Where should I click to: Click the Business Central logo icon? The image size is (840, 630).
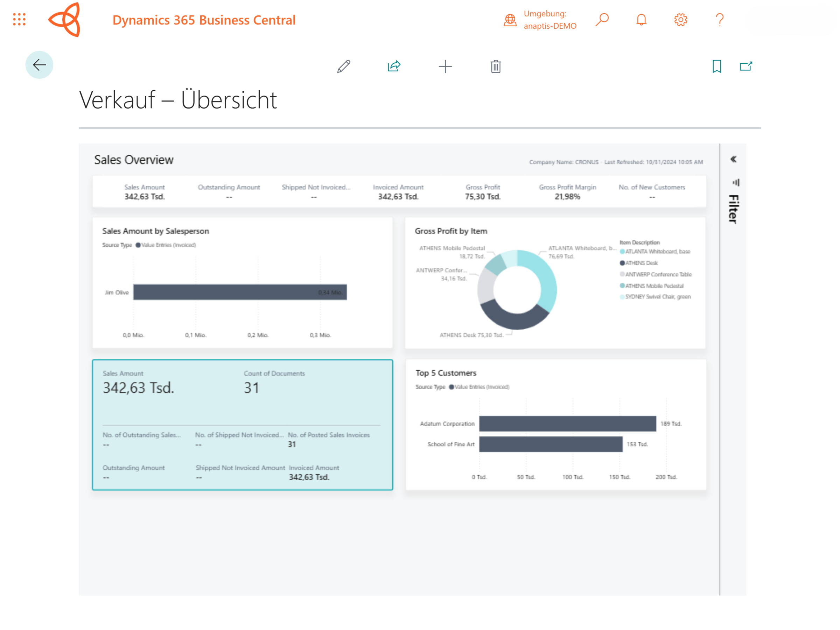click(x=64, y=19)
